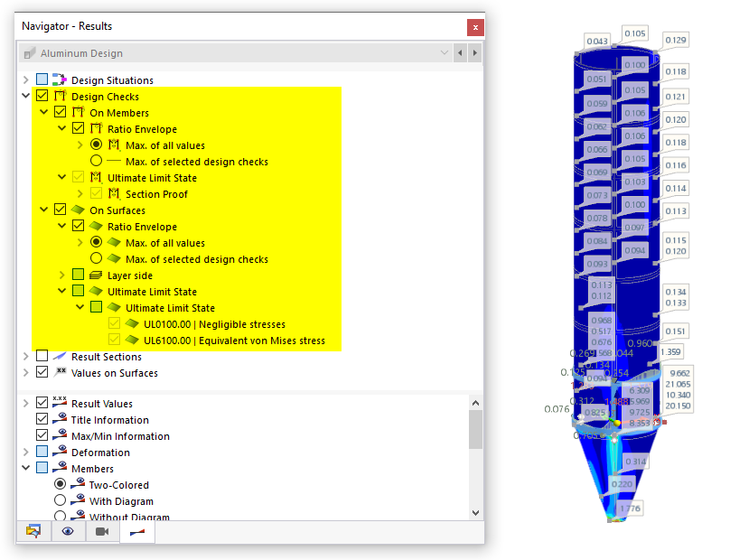Check the UL0100.00 Negligible stresses checkbox

point(115,322)
